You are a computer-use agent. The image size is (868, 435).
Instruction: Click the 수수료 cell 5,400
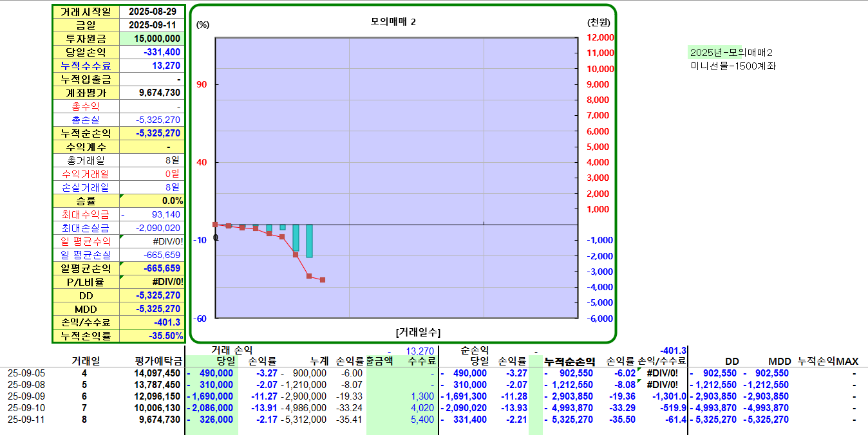(424, 420)
